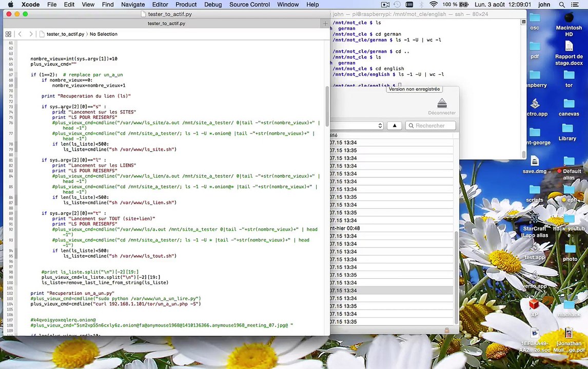Toggle the up-arrow sort button beside search
The height and width of the screenshot is (369, 588).
(395, 126)
